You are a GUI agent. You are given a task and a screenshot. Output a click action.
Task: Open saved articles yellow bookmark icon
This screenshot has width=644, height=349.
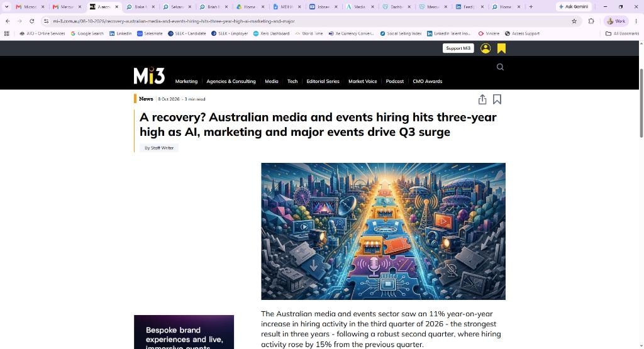pos(501,48)
